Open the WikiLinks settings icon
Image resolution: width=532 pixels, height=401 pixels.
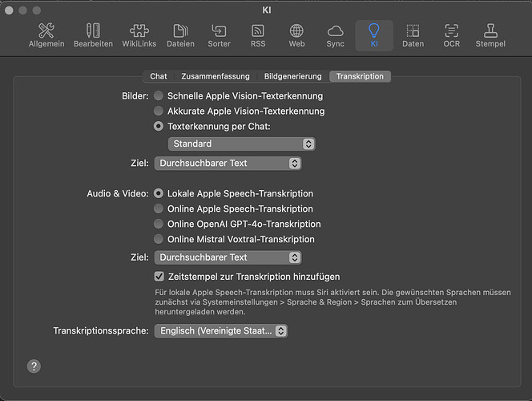click(139, 36)
